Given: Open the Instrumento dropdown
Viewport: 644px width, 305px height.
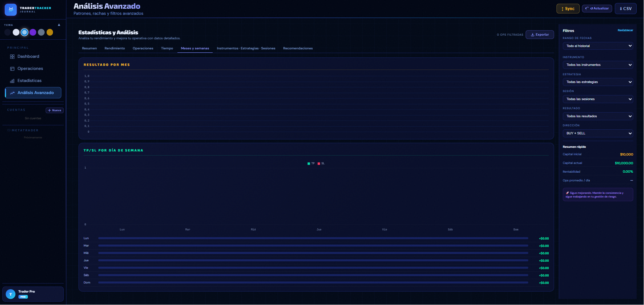Looking at the screenshot, I should 598,65.
